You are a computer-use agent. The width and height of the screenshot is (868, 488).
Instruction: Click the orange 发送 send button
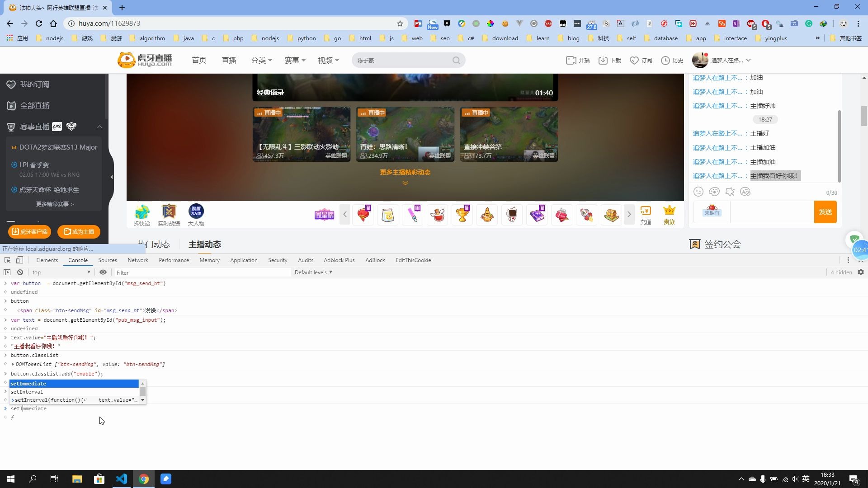[825, 212]
